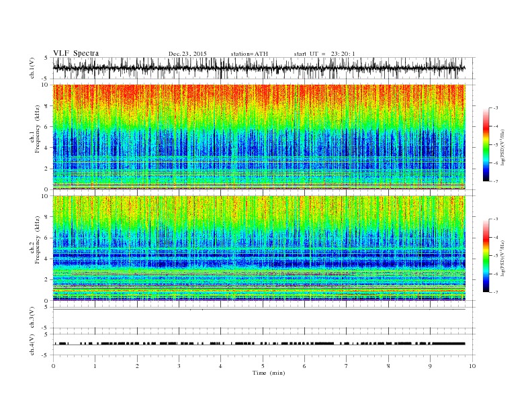Click the ch.1 spectrogram plot
The image size is (532, 411).
pyautogui.click(x=259, y=137)
